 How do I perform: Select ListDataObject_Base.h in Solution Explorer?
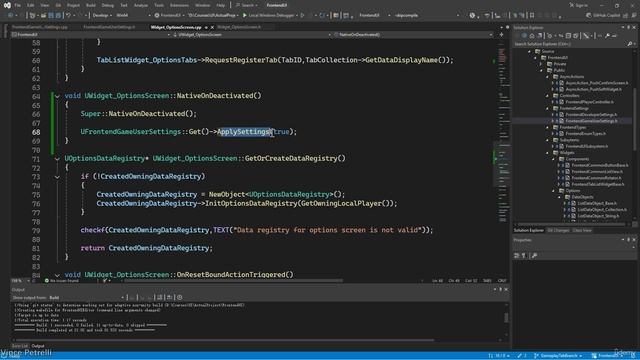click(x=596, y=203)
